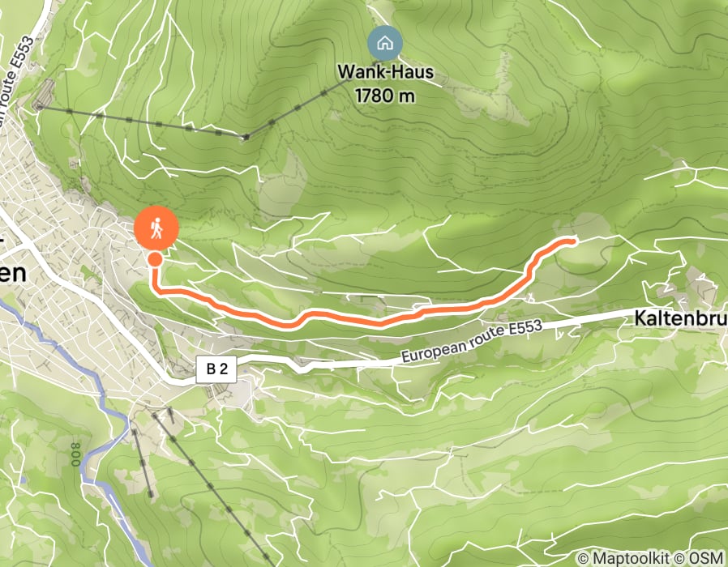Click the Kaltenbrunn place label
Viewport: 728px width, 567px height.
point(681,318)
